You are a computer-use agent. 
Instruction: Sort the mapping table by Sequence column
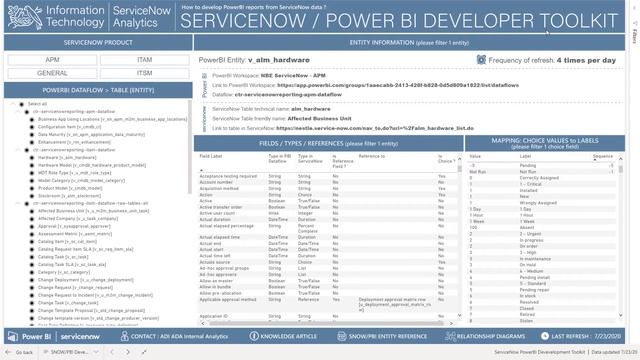pyautogui.click(x=603, y=156)
